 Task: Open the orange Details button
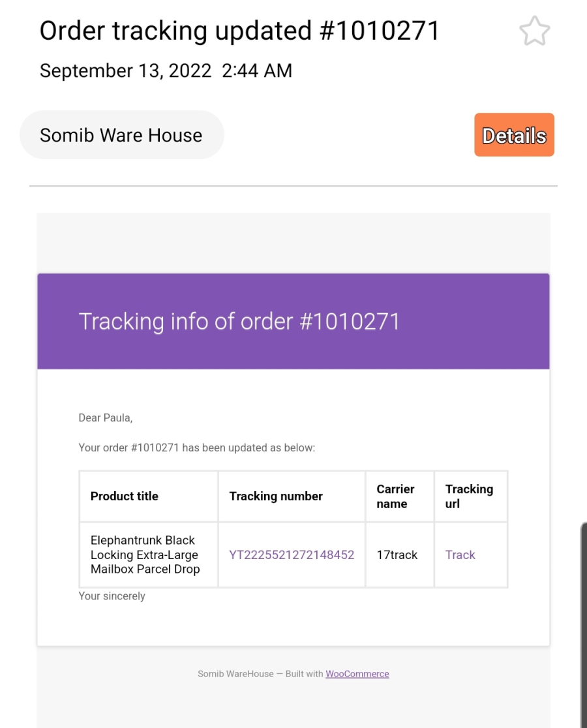(514, 134)
